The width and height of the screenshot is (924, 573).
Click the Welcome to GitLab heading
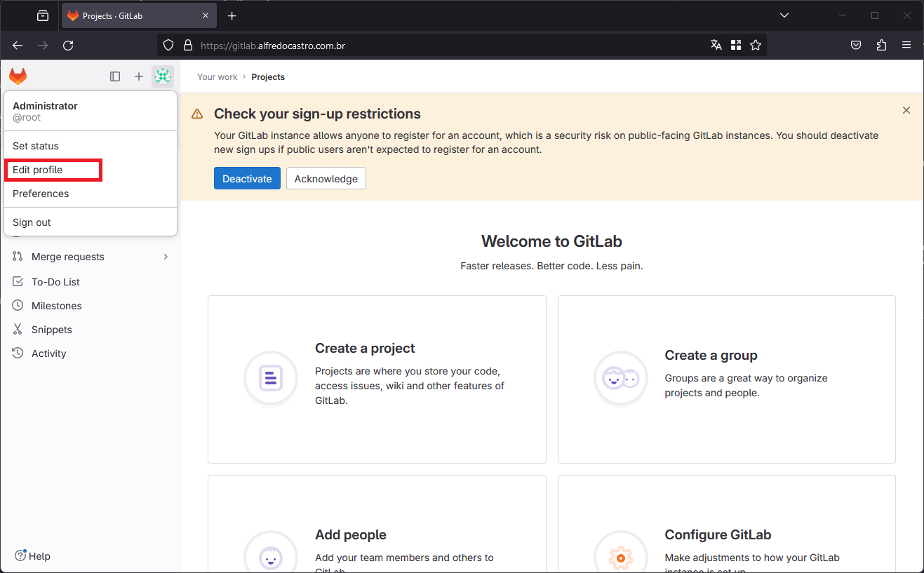551,241
